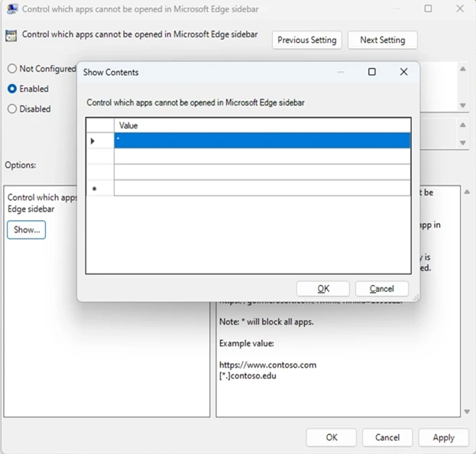Cancel the Show Contents dialog

click(x=381, y=288)
